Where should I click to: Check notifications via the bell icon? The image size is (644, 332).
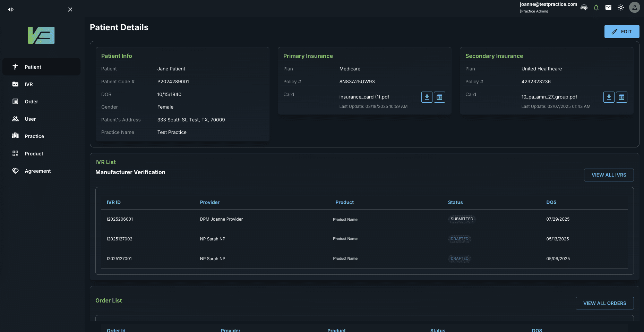click(x=596, y=7)
